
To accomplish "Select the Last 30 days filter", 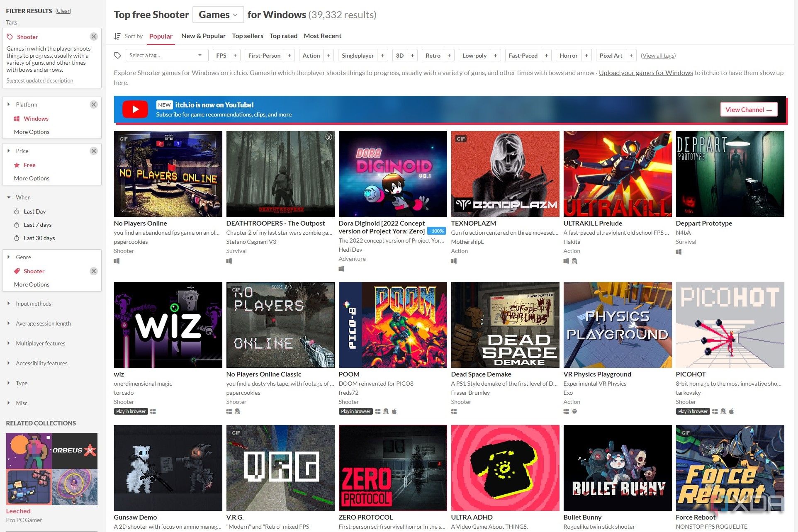I will click(x=39, y=238).
